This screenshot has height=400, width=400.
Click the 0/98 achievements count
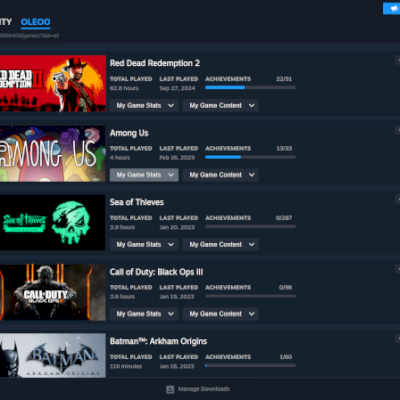tap(285, 287)
